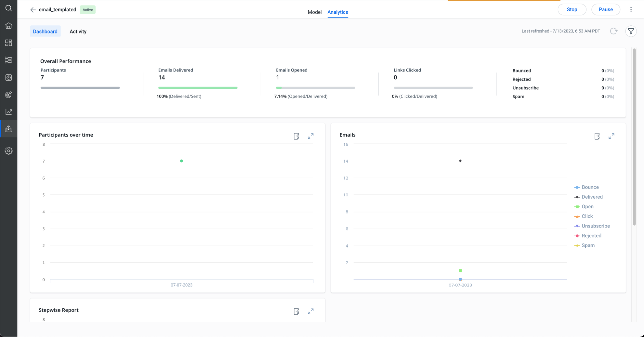Switch to the Model tab
The width and height of the screenshot is (644, 337).
[x=314, y=12]
